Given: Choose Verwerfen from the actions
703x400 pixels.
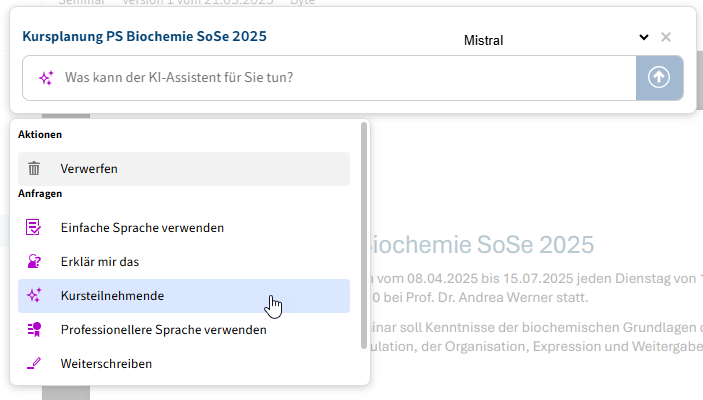Looking at the screenshot, I should point(184,169).
